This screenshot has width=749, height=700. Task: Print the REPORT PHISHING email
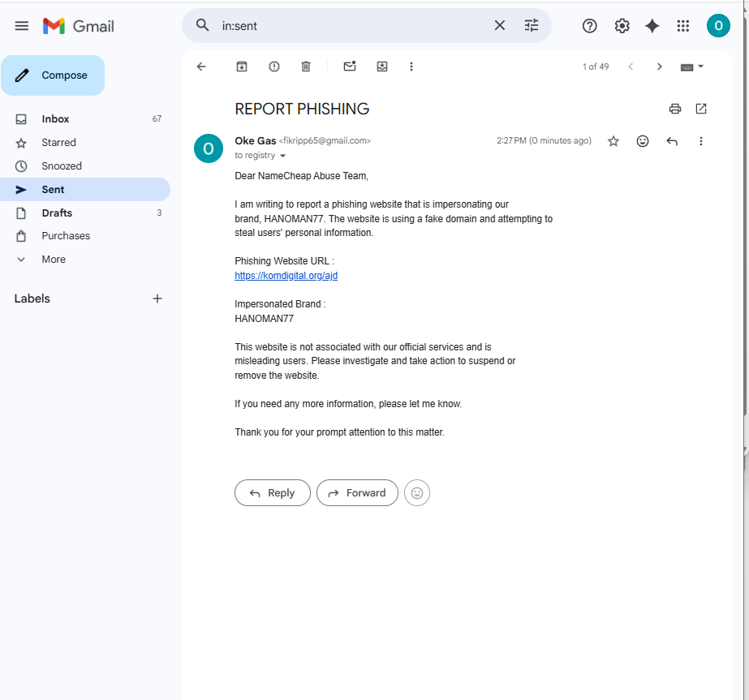[x=674, y=109]
